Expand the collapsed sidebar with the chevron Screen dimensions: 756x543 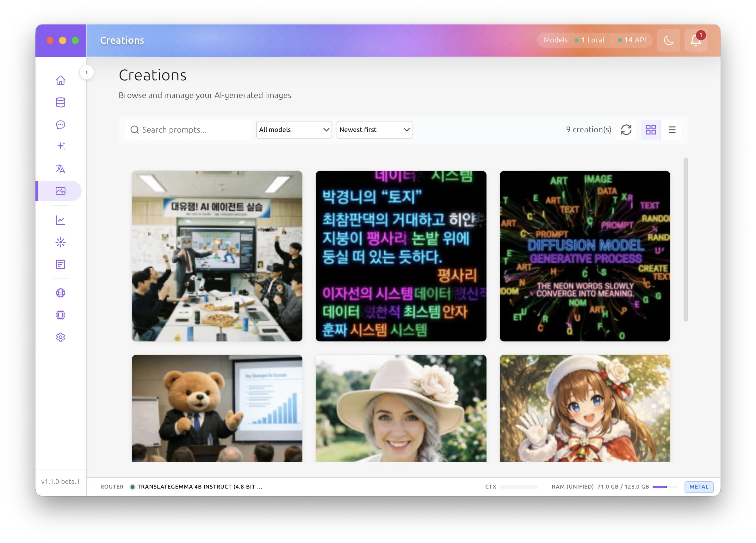(x=87, y=72)
